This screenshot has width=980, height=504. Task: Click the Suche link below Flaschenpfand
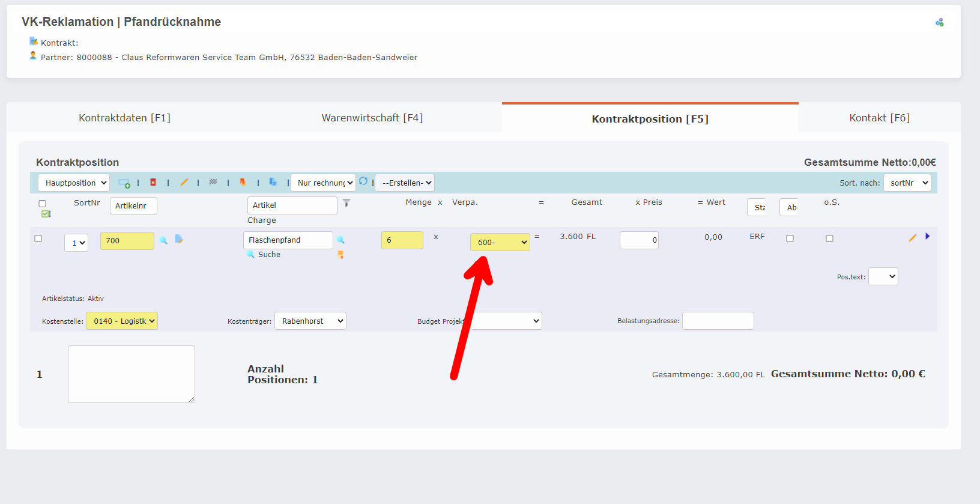coord(269,255)
